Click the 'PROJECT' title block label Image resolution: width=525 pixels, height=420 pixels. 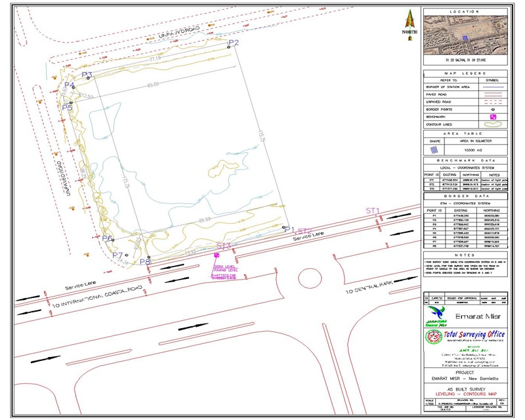(x=465, y=373)
